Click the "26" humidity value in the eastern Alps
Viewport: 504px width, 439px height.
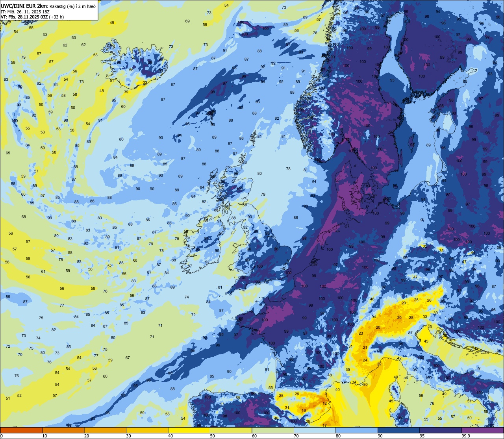(x=429, y=300)
